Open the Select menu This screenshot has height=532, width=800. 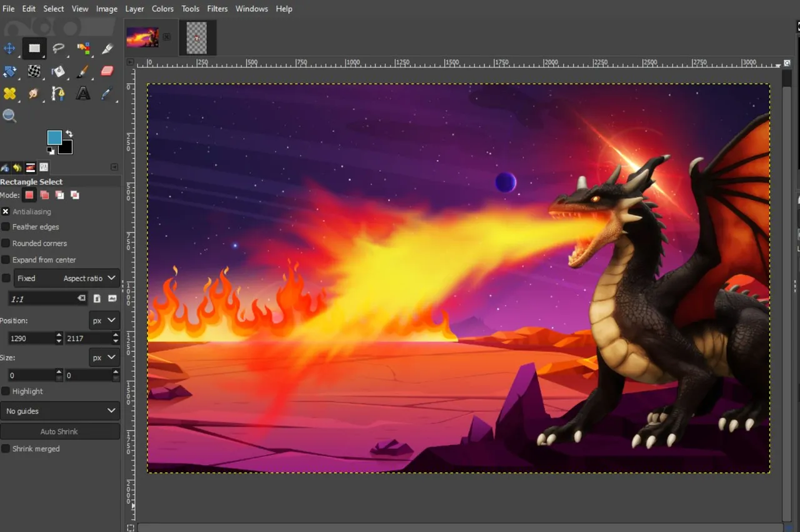click(54, 9)
